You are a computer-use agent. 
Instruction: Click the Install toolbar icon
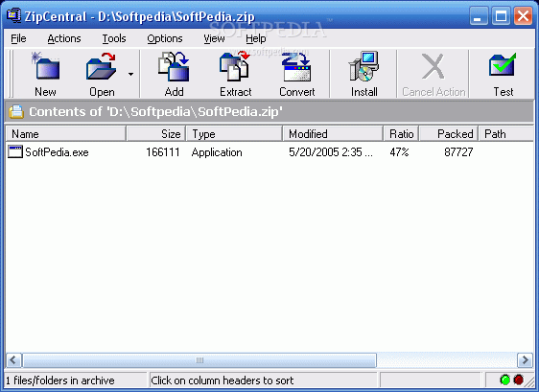[364, 66]
